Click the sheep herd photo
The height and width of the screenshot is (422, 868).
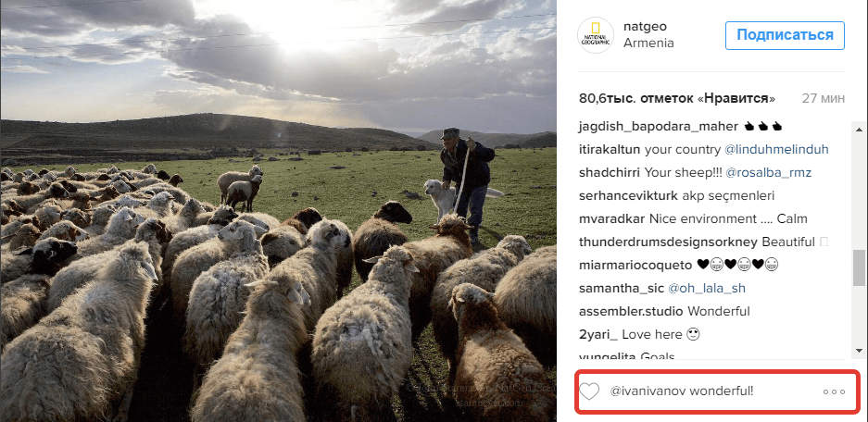278,211
